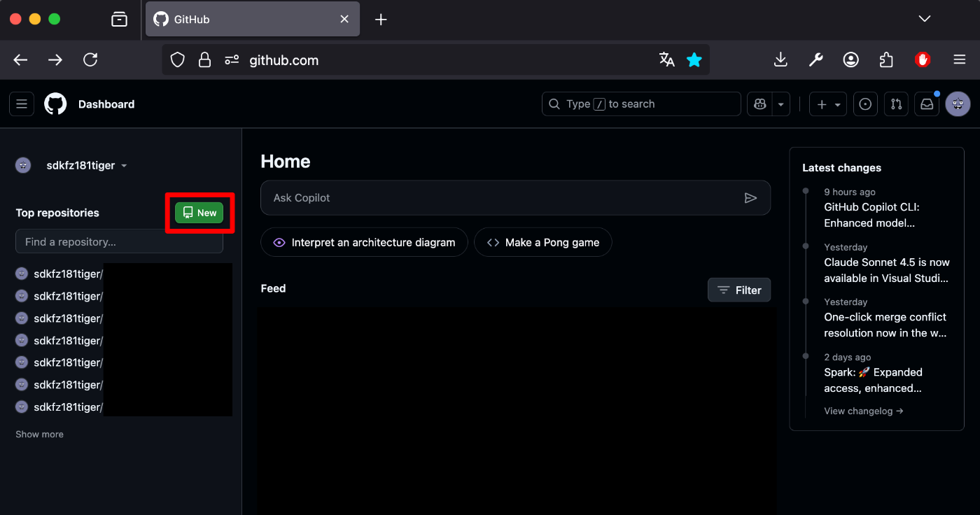Click the translate page icon
This screenshot has width=980, height=515.
[x=666, y=60]
